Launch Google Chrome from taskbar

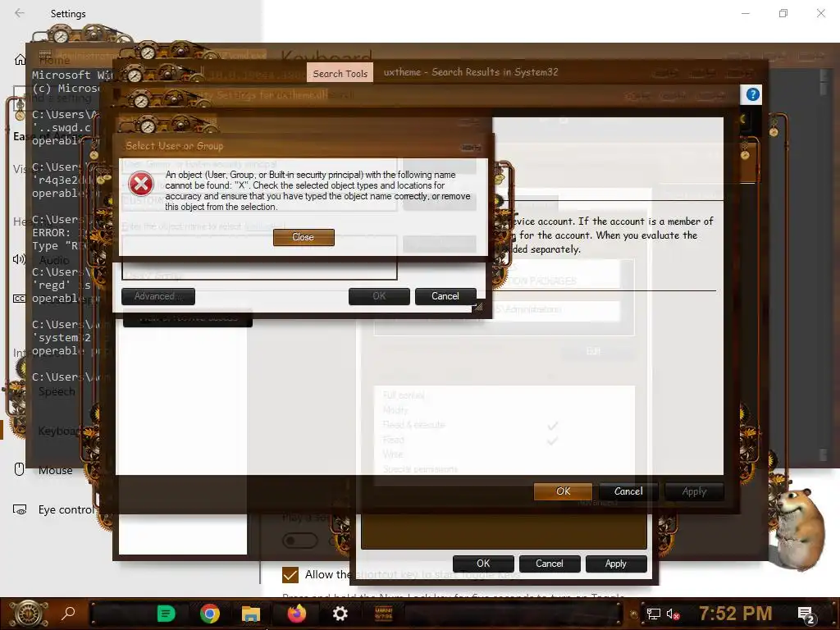(x=209, y=614)
